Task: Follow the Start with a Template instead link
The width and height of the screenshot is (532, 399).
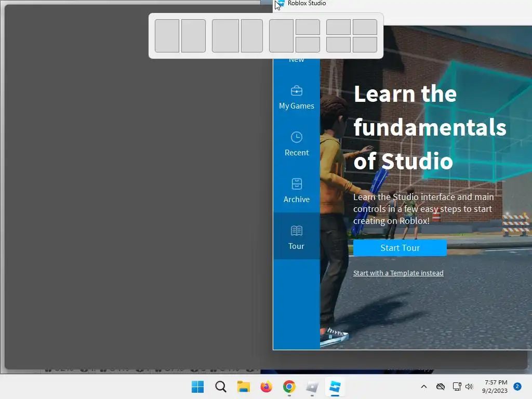Action: coord(398,273)
